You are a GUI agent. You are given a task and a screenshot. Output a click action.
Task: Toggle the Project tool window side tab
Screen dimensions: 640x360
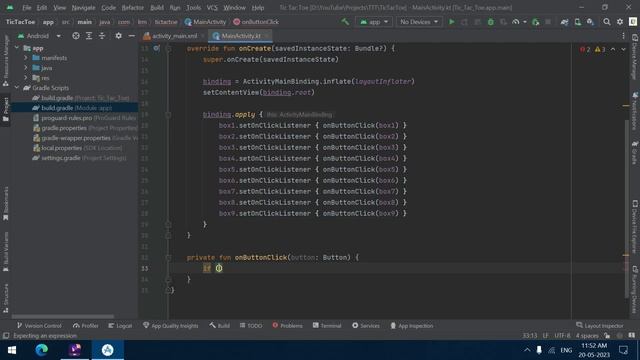pos(6,109)
